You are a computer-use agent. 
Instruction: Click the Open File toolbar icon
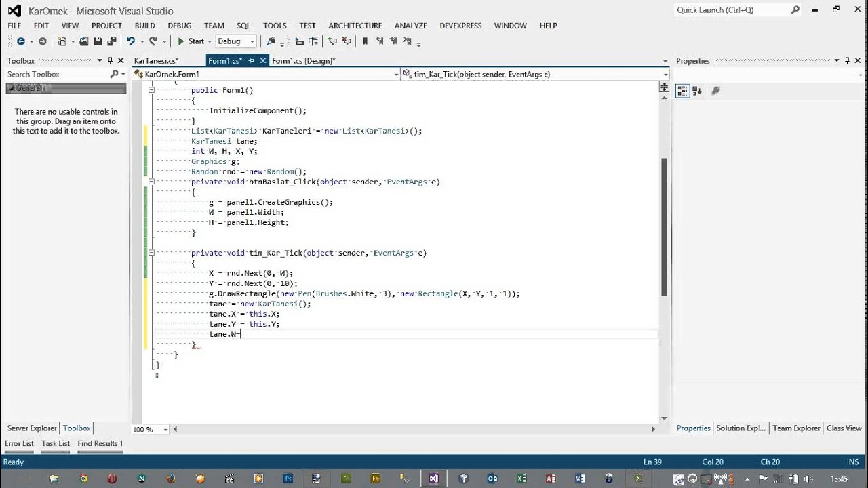click(x=84, y=41)
